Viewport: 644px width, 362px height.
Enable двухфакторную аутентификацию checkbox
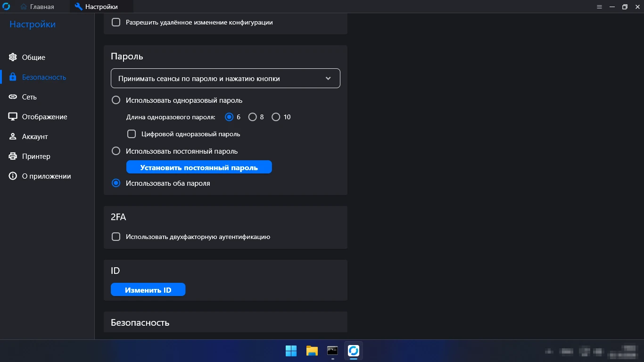click(116, 237)
